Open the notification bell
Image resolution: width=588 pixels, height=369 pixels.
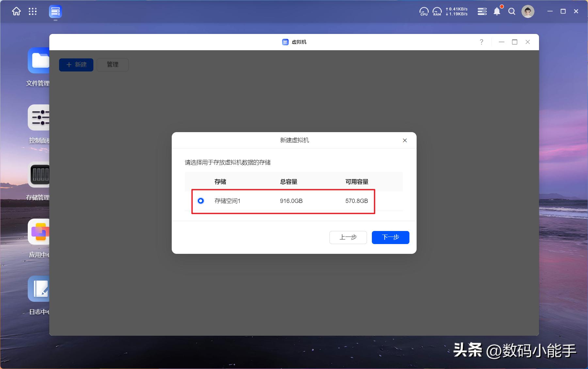pyautogui.click(x=497, y=12)
